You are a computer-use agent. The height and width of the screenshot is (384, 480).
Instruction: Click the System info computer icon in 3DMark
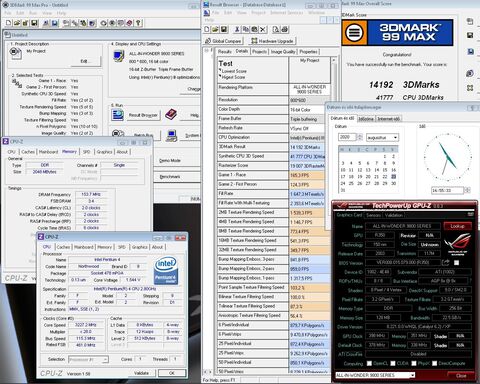tap(171, 135)
